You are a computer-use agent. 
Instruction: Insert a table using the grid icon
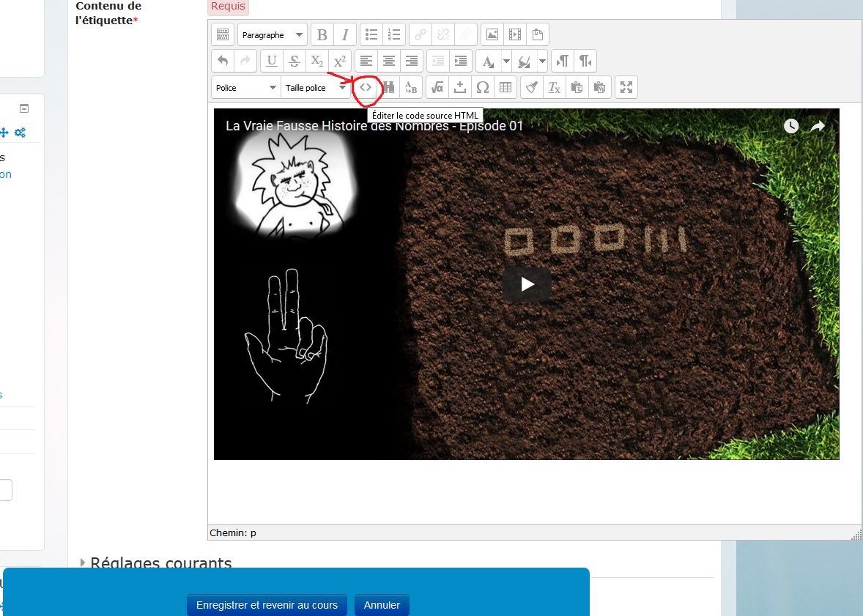point(505,87)
